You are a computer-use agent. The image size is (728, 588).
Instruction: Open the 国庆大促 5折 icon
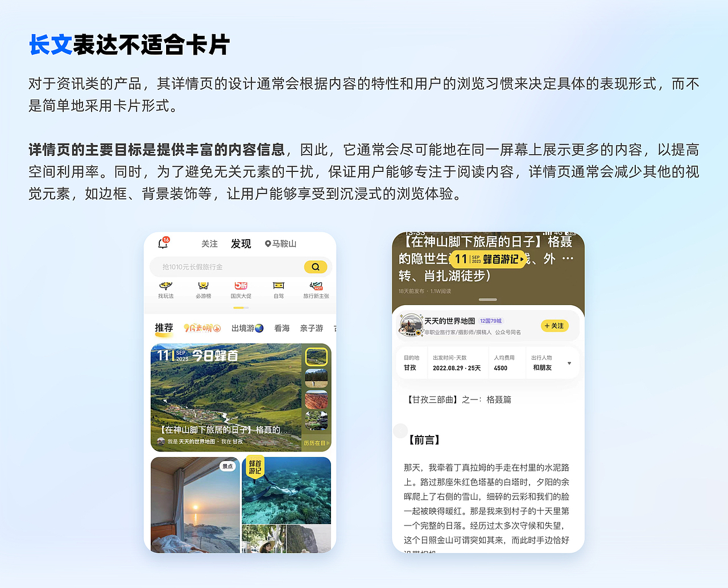[x=241, y=290]
